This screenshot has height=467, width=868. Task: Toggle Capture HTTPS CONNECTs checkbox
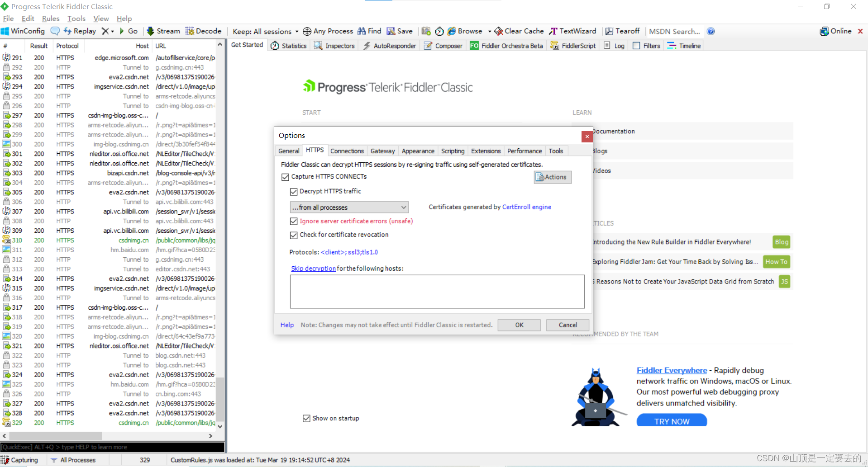click(x=285, y=177)
